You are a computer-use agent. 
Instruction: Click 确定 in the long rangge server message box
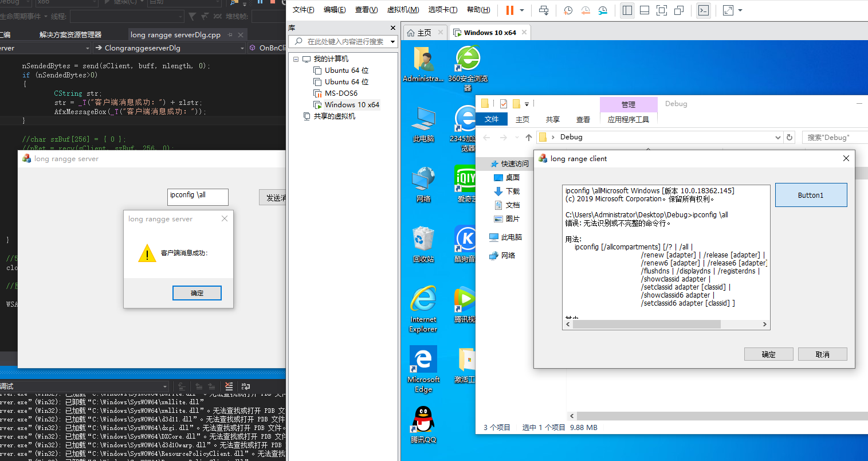(x=197, y=293)
